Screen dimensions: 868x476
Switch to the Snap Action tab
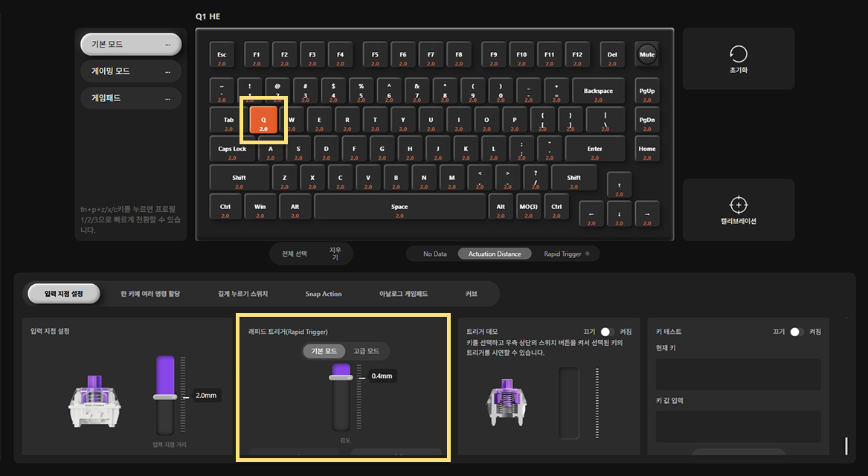(324, 294)
